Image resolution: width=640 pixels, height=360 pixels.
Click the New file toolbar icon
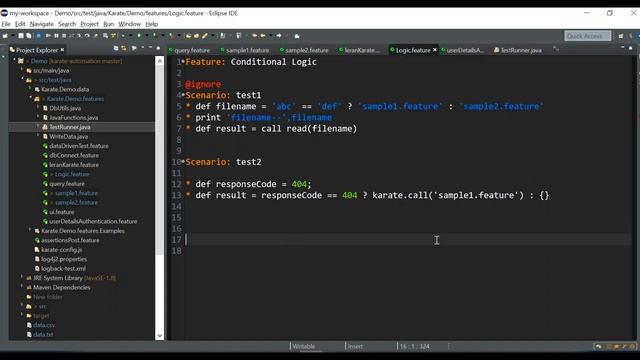tap(5, 36)
